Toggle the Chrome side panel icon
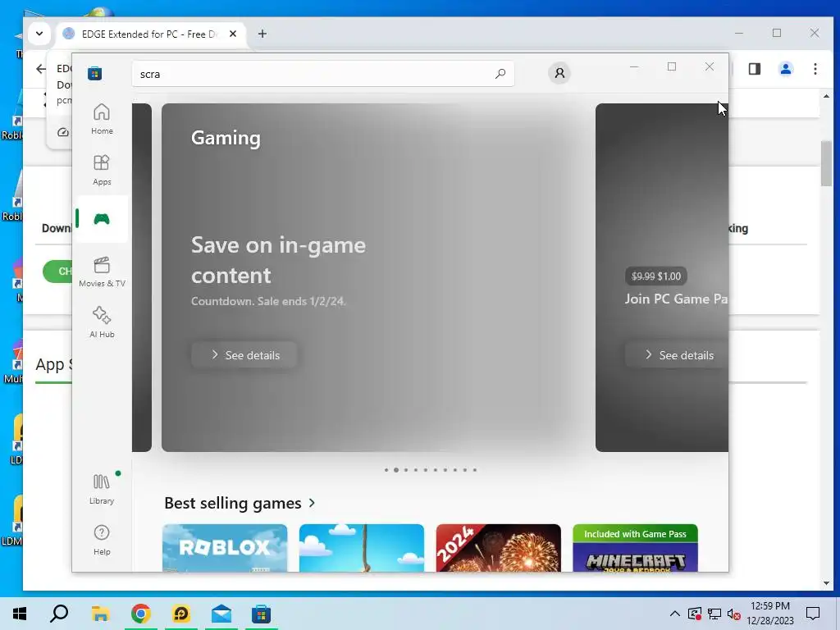 click(755, 69)
